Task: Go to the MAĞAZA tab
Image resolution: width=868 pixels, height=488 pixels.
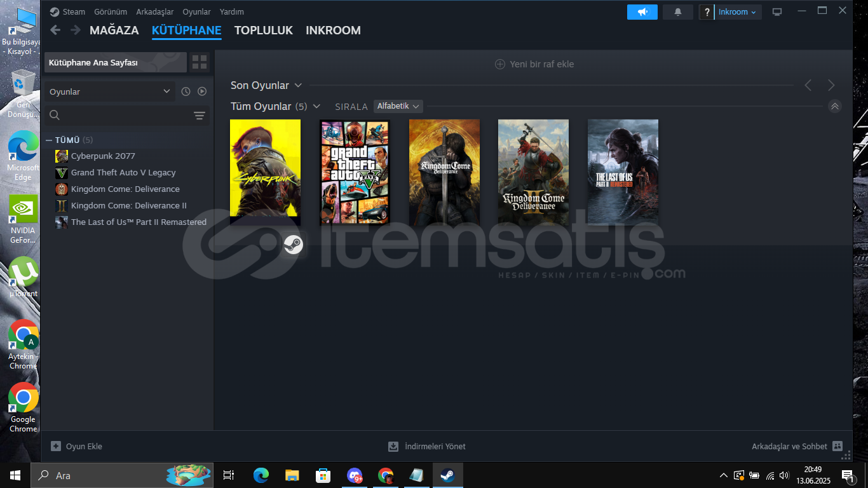Action: (x=114, y=30)
